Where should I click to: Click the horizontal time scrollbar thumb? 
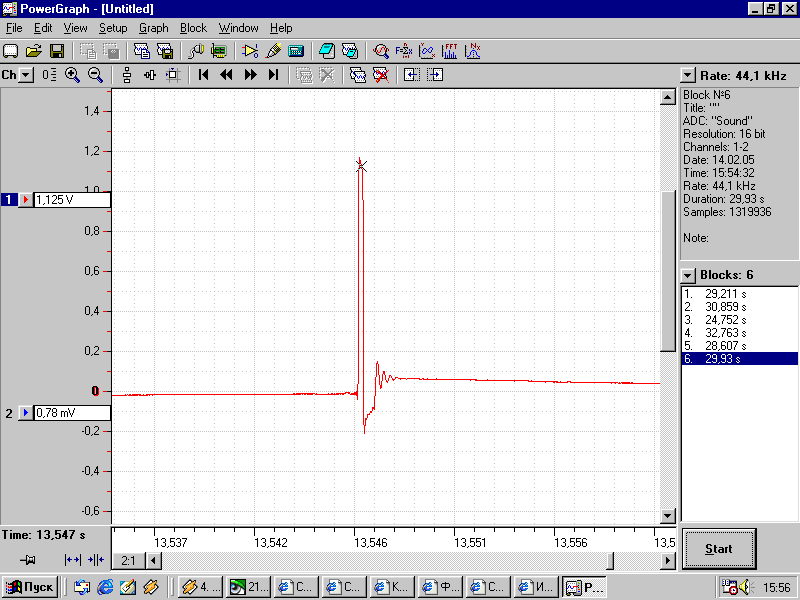click(610, 561)
